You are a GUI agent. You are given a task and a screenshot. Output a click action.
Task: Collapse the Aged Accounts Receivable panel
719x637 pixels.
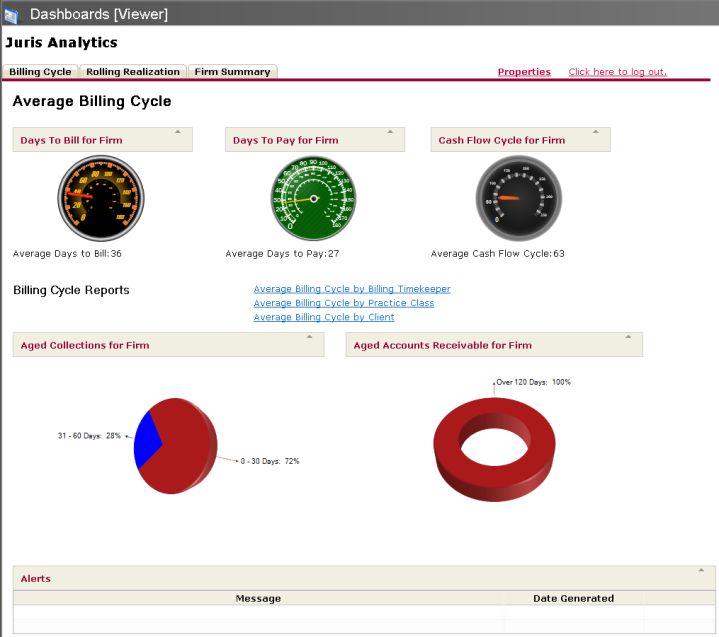[x=628, y=337]
